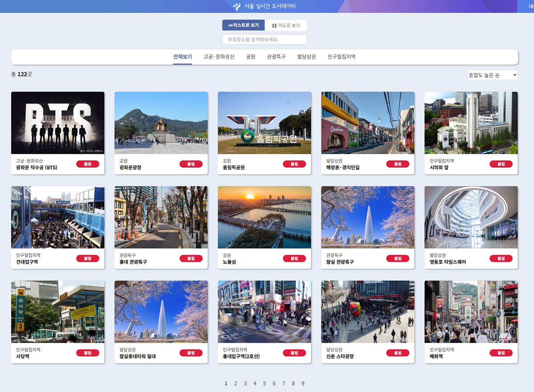534x392 pixels.
Task: Expand the 혼잡도 높은 순 sort dropdown
Action: point(492,75)
